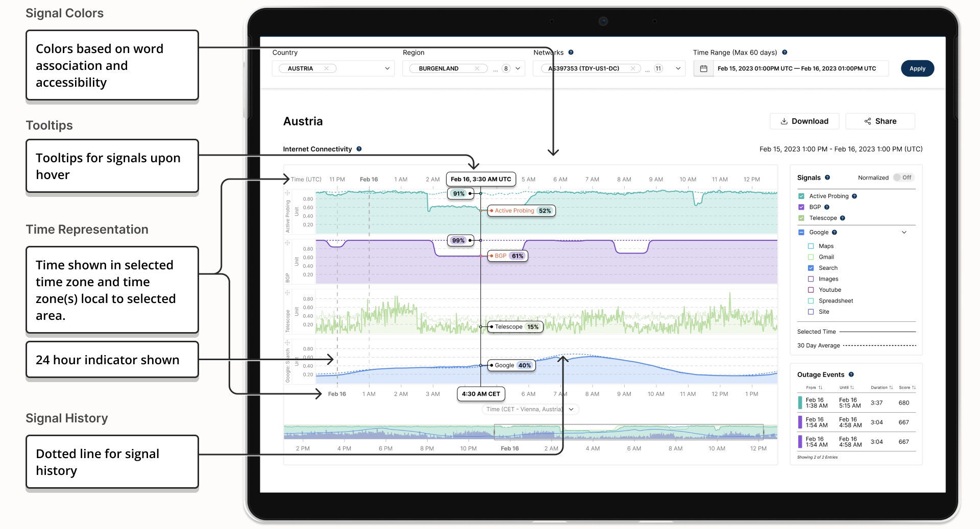Uncheck the Telescope signal checkbox
Viewport: 980px width, 529px height.
click(801, 218)
